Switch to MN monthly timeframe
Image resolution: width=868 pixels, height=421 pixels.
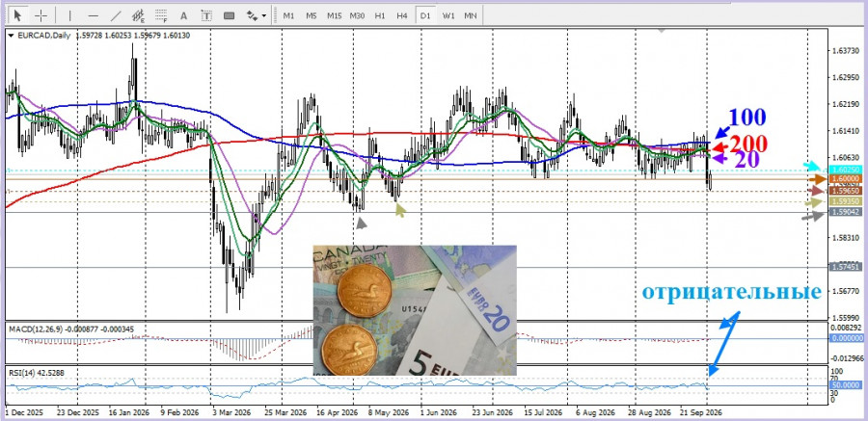(x=471, y=15)
